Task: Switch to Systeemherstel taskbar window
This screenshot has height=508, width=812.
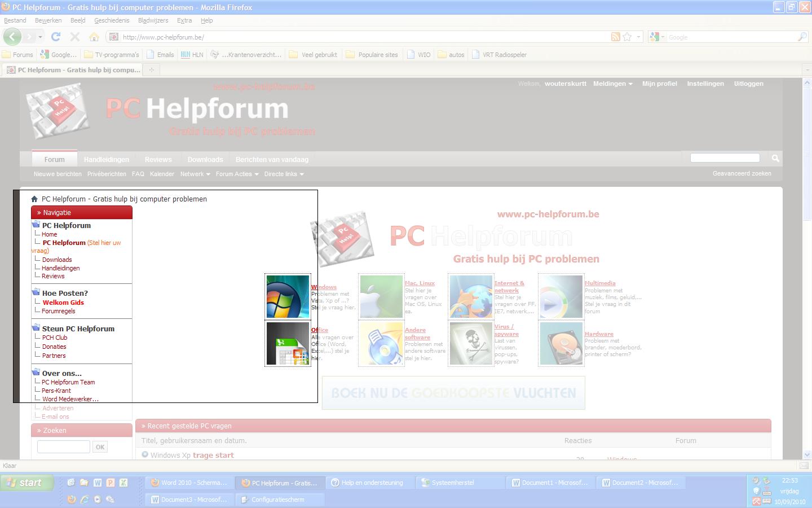Action: (x=460, y=483)
